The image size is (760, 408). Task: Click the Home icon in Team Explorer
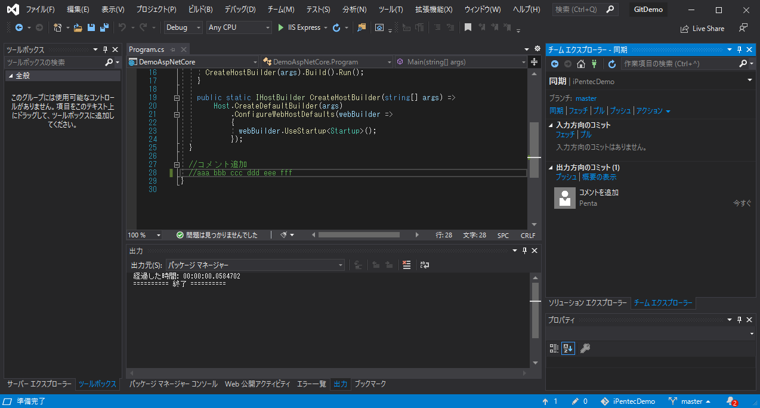tap(581, 63)
